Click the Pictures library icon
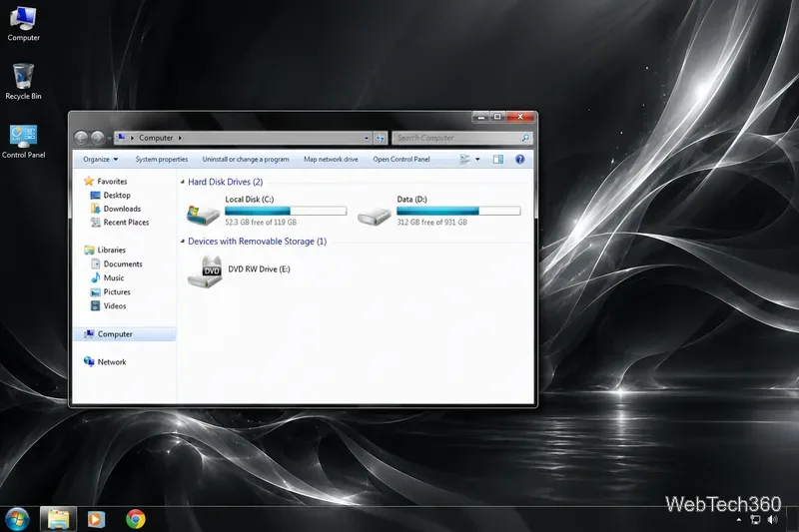Screen dimensions: 799x532 (x=95, y=292)
